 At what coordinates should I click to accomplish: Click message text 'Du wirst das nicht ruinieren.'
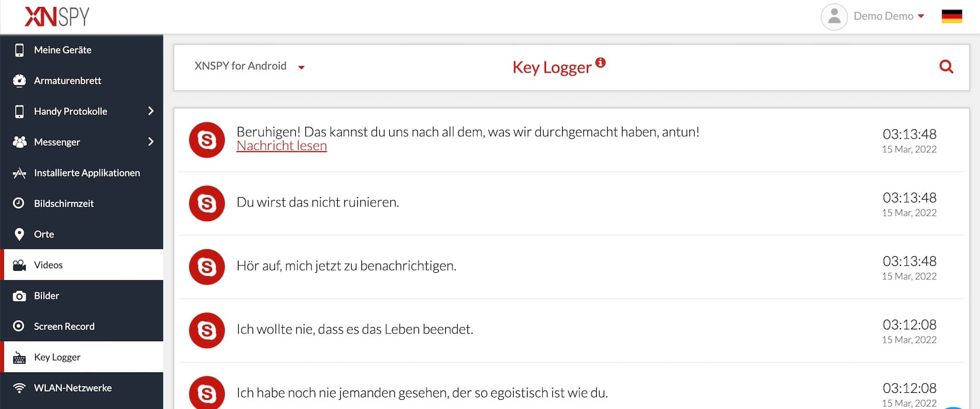coord(318,202)
